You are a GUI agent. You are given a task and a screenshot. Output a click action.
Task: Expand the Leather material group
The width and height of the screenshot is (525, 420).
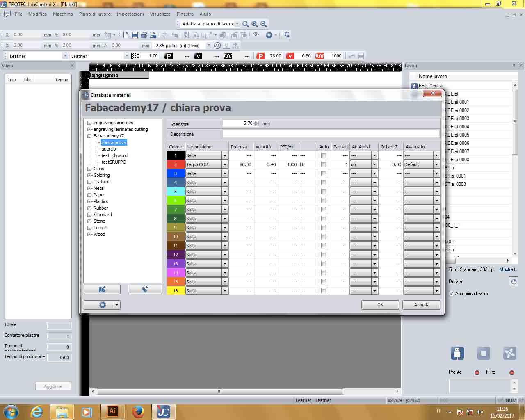89,182
